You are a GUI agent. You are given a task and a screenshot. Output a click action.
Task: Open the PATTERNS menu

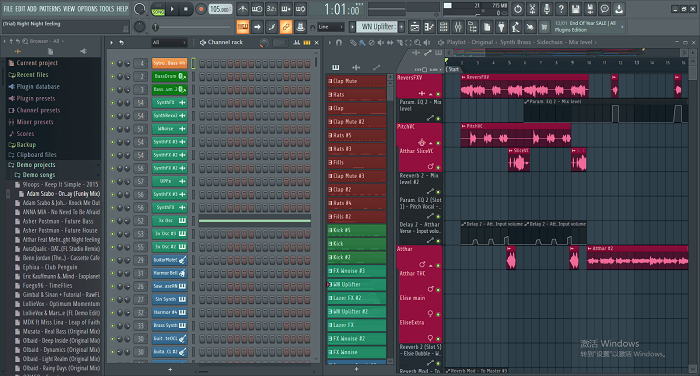pyautogui.click(x=50, y=8)
